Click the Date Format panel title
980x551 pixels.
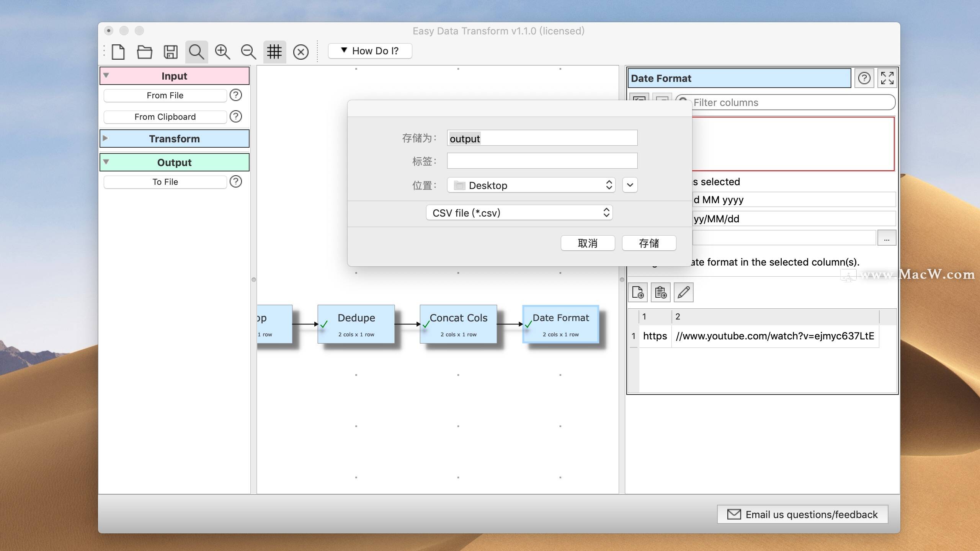pyautogui.click(x=739, y=78)
